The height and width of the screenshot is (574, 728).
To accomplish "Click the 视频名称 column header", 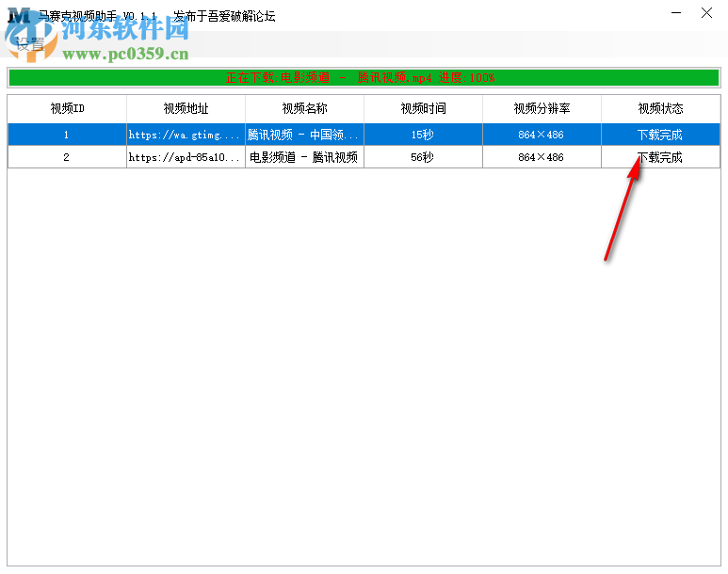I will tap(304, 108).
